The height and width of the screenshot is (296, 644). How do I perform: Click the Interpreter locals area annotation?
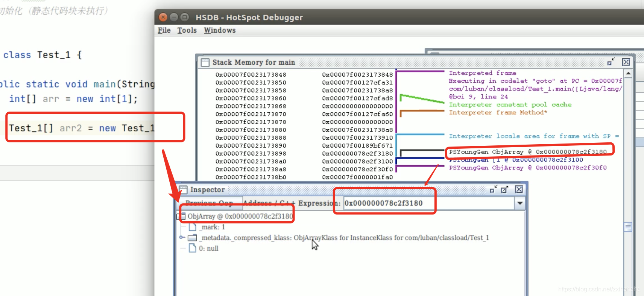(534, 136)
